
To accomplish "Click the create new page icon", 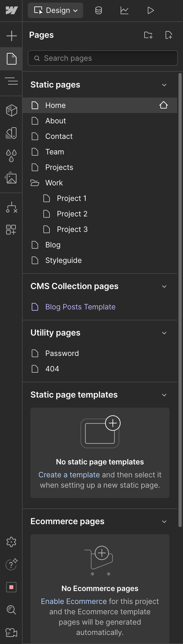I will 169,35.
